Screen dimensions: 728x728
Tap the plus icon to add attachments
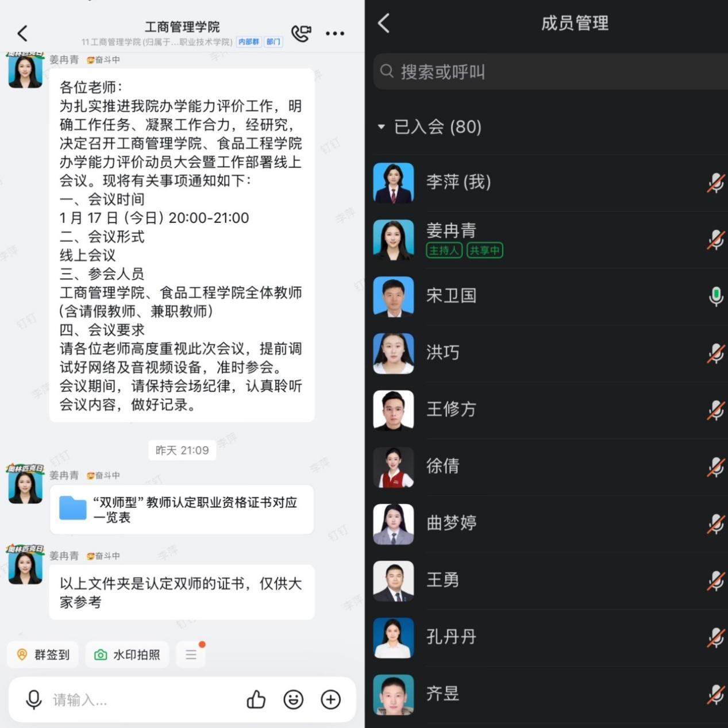pos(330,700)
